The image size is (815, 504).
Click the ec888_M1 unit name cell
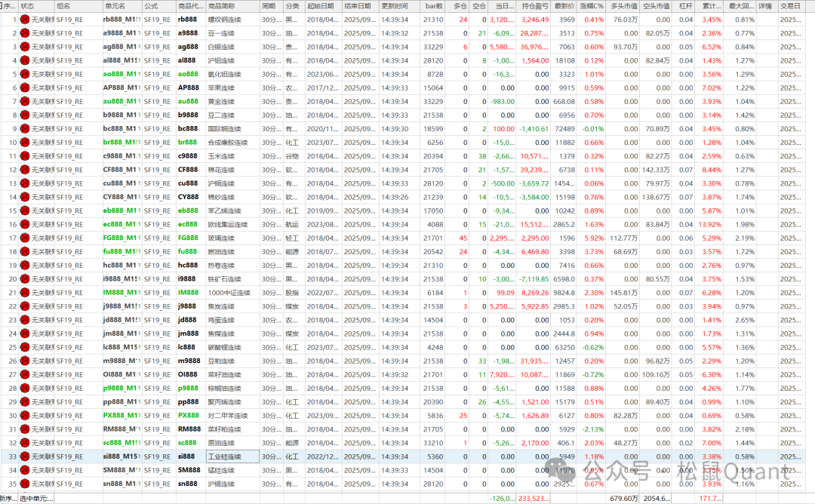(x=121, y=224)
